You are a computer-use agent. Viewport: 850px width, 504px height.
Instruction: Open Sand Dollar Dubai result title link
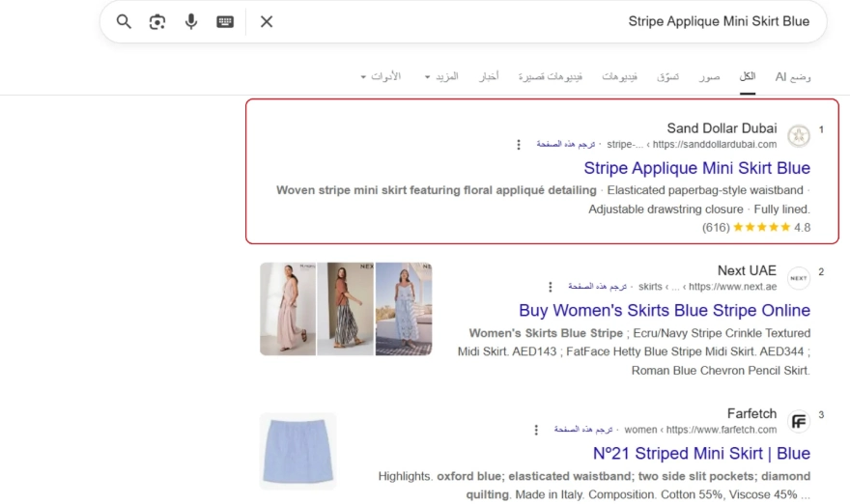[x=696, y=168]
